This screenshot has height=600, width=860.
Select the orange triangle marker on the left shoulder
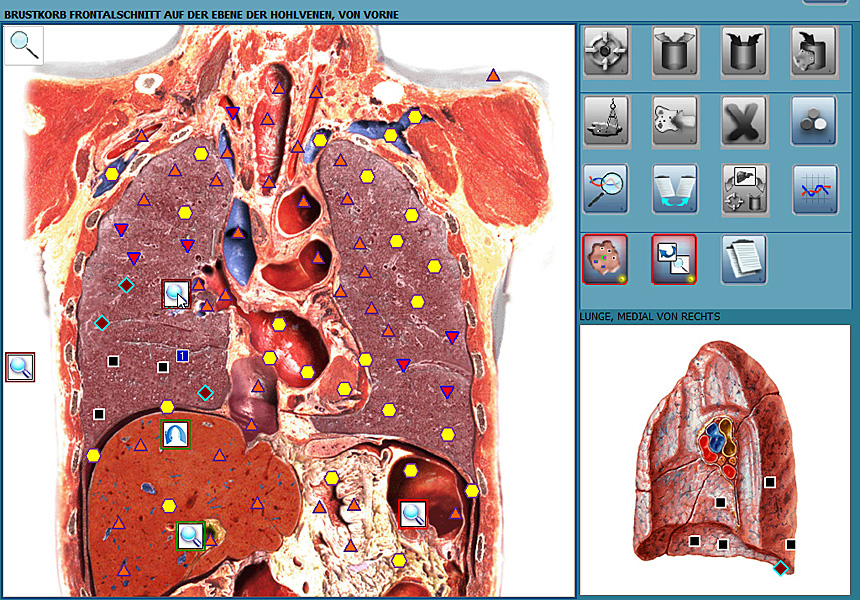click(x=493, y=75)
